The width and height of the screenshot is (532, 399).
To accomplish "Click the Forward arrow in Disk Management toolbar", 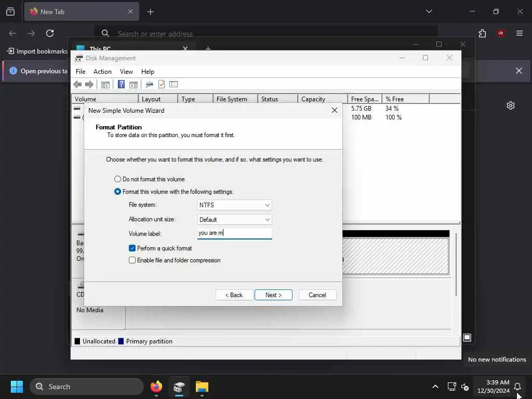I will pyautogui.click(x=89, y=85).
